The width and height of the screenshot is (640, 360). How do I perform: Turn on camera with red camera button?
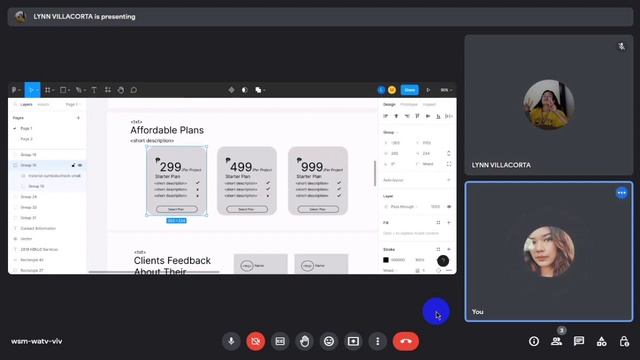(x=256, y=341)
